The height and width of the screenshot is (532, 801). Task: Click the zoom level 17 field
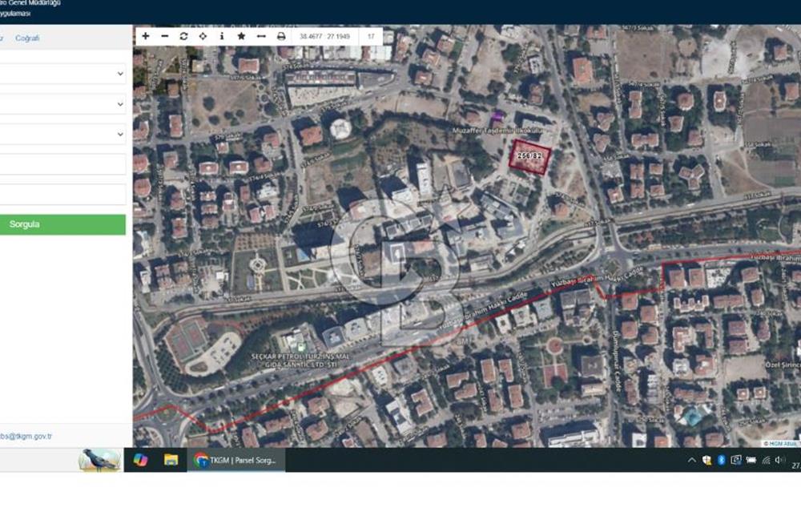click(x=372, y=36)
